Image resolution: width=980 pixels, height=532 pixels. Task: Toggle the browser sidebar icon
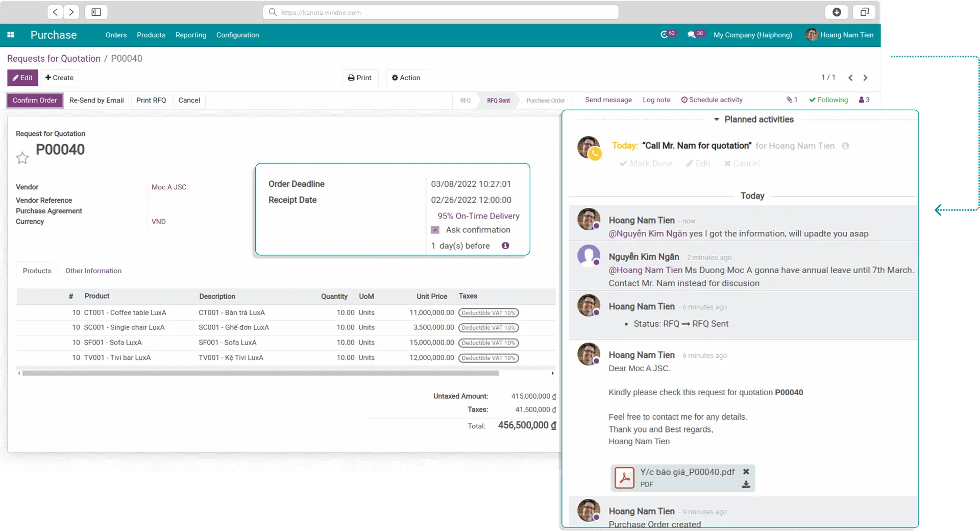[96, 12]
